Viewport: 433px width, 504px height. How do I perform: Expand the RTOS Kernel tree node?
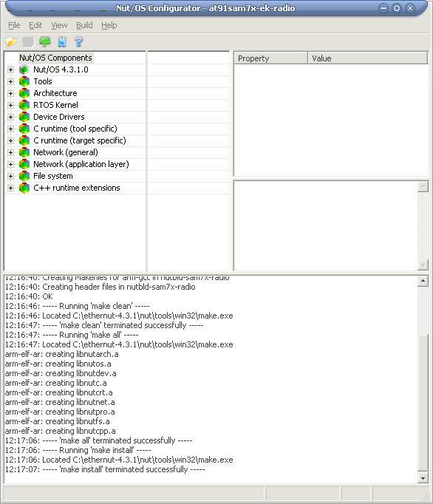click(10, 106)
